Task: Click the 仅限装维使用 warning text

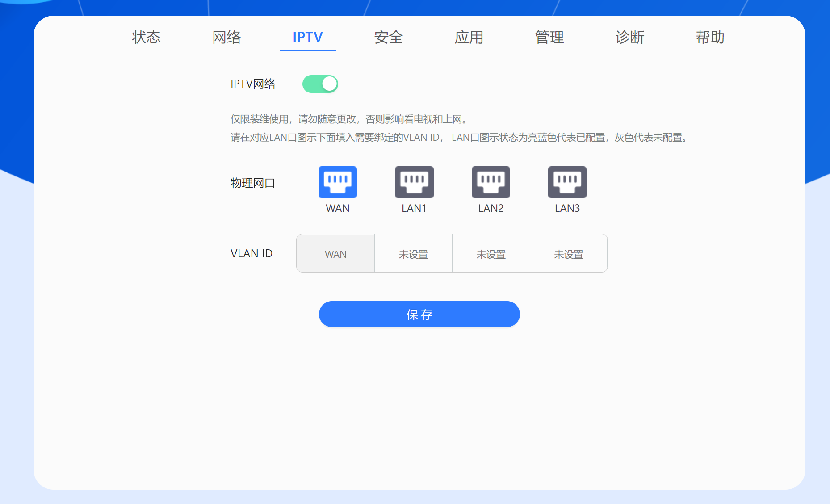Action: point(349,119)
